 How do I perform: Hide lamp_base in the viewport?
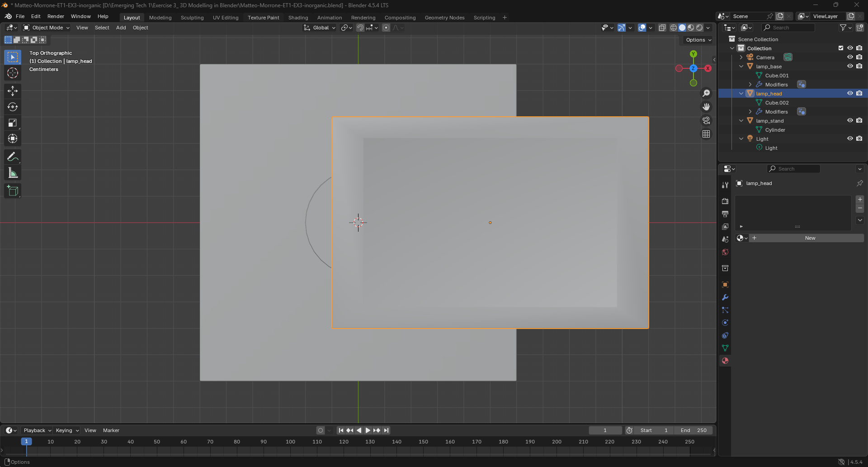coord(850,66)
